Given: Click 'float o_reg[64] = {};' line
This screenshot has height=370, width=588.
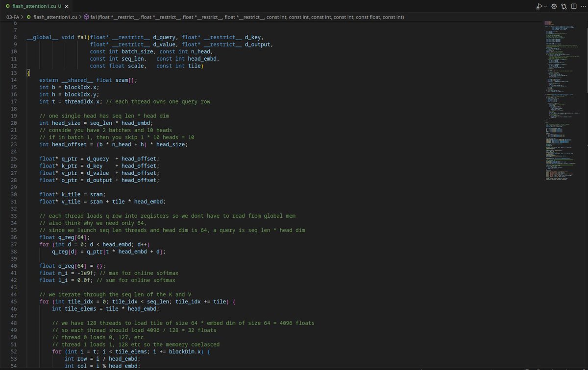Looking at the screenshot, I should point(73,266).
